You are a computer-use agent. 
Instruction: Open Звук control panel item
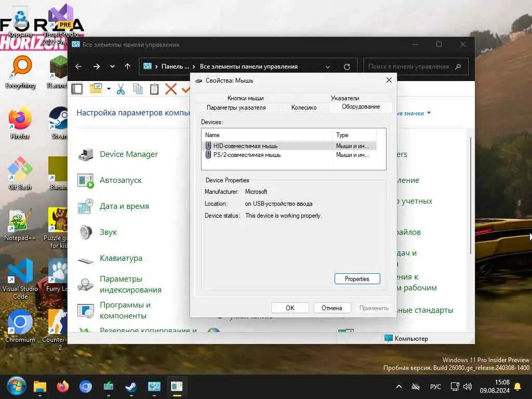tap(108, 232)
